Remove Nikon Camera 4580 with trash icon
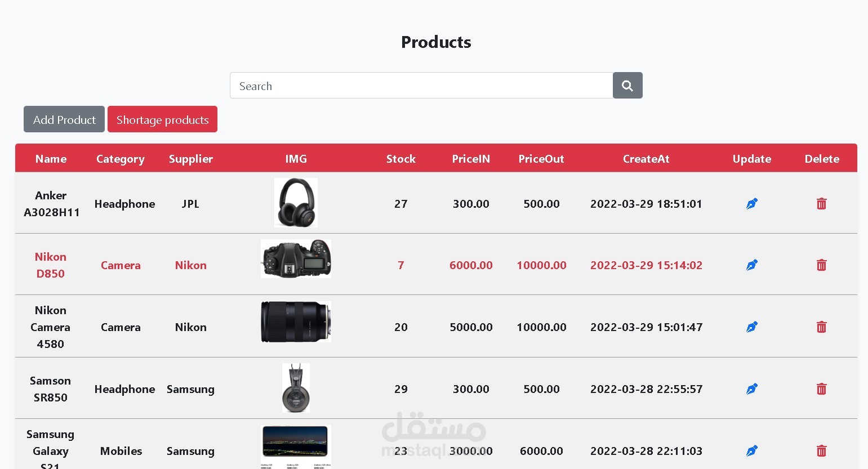The height and width of the screenshot is (469, 868). pos(822,327)
